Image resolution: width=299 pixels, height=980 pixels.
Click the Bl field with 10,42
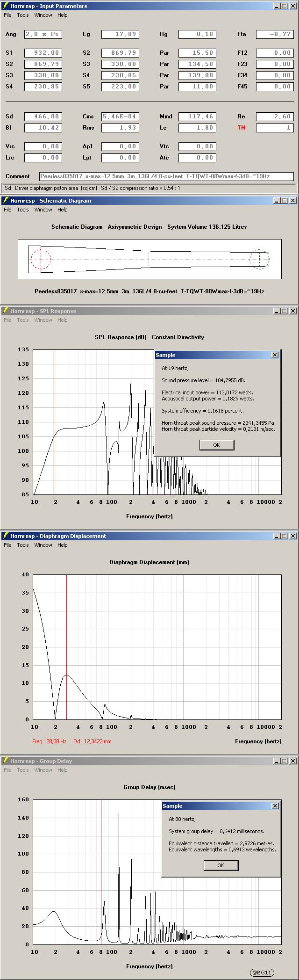[x=43, y=128]
